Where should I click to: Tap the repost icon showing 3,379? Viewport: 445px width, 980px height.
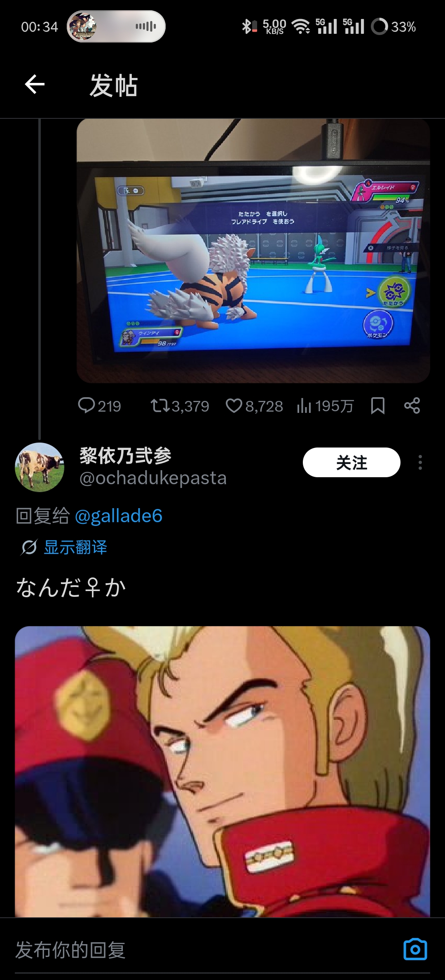(x=160, y=405)
